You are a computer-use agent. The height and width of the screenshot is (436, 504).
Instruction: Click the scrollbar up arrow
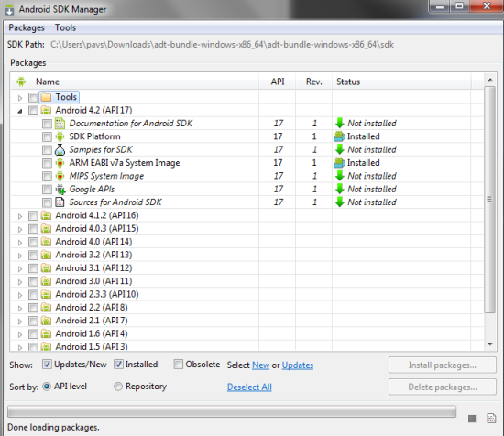pyautogui.click(x=490, y=80)
